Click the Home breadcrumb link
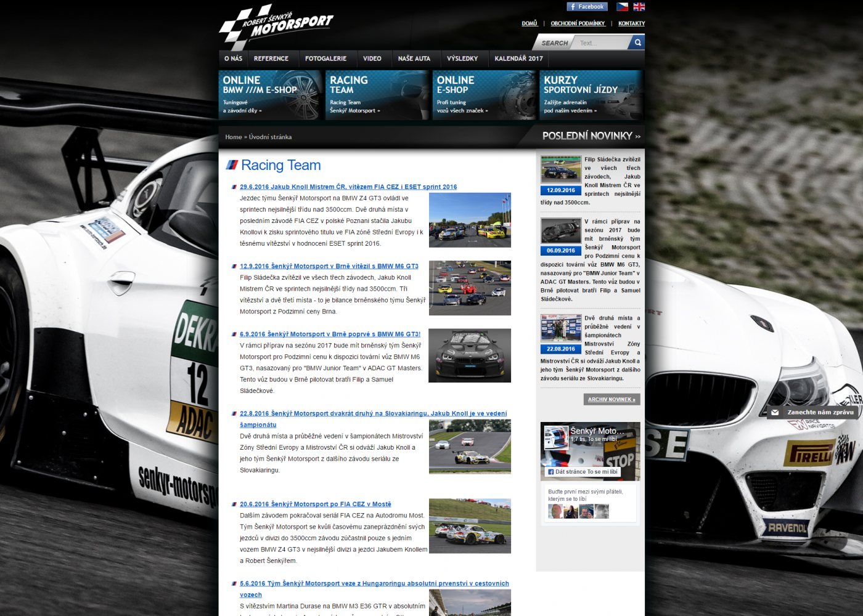Screen dimensions: 863x616 [234, 137]
